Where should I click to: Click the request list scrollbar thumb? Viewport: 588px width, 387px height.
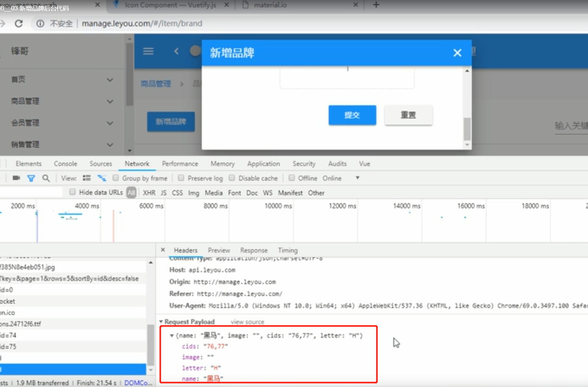pyautogui.click(x=151, y=345)
